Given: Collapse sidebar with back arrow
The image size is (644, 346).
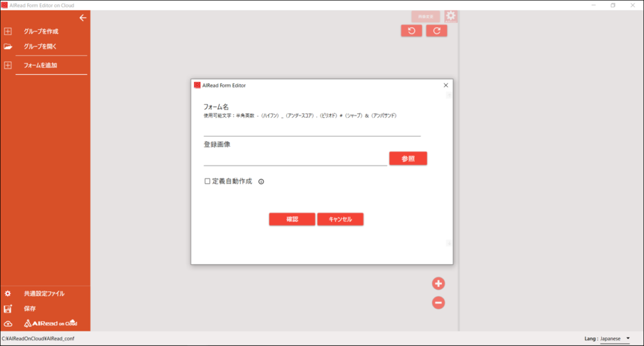Looking at the screenshot, I should tap(82, 18).
